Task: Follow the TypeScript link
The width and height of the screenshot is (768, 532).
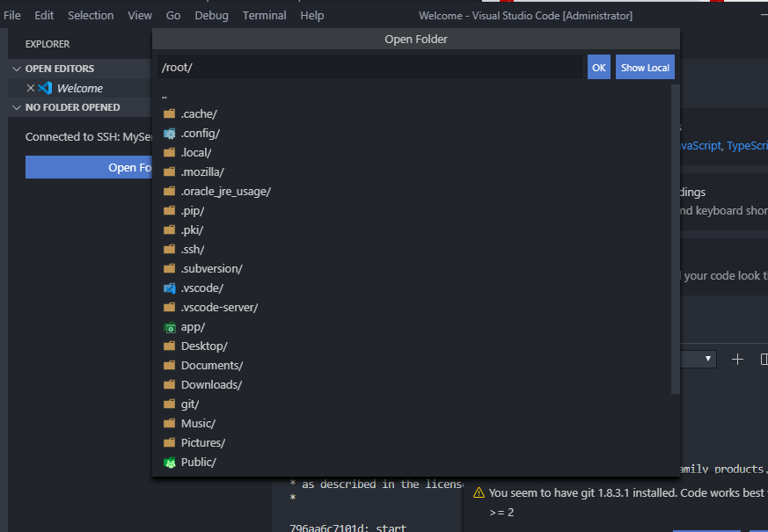Action: click(x=748, y=146)
